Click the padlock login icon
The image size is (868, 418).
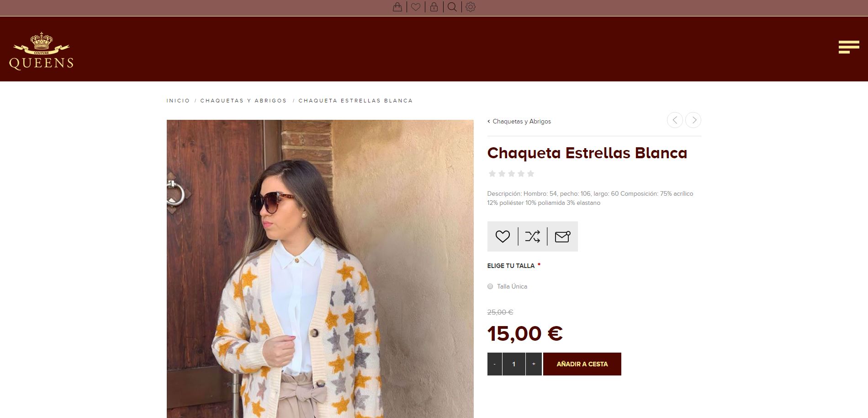click(x=434, y=7)
